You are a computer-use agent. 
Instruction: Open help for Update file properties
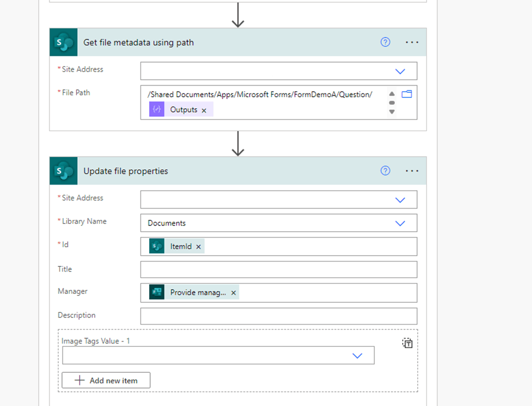point(385,171)
